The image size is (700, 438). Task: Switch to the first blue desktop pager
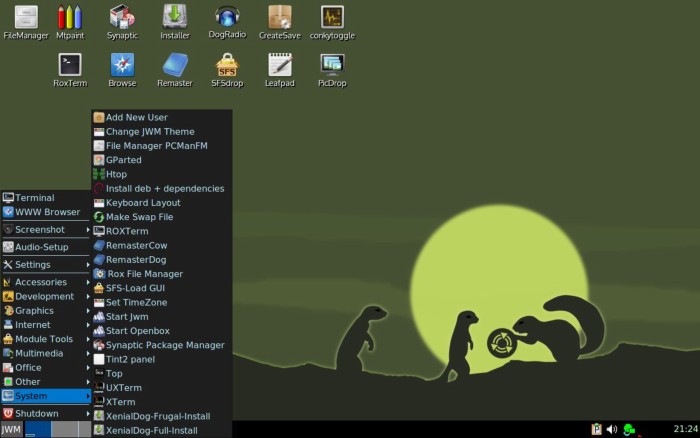[38, 430]
